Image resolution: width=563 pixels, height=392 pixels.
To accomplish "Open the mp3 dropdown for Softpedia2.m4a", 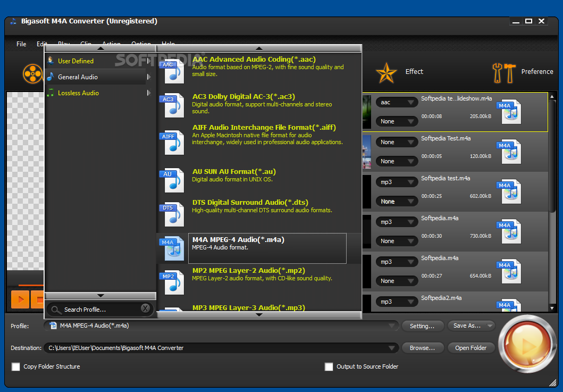I will click(x=397, y=302).
